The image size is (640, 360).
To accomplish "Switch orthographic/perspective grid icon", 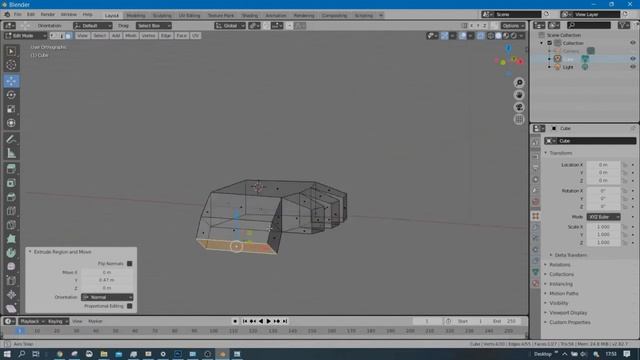I will pos(519,120).
